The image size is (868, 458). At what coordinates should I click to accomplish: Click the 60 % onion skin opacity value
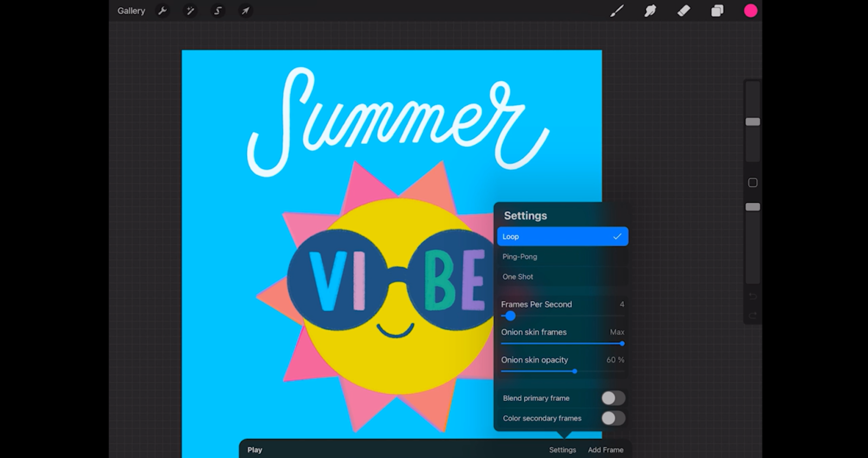click(615, 359)
